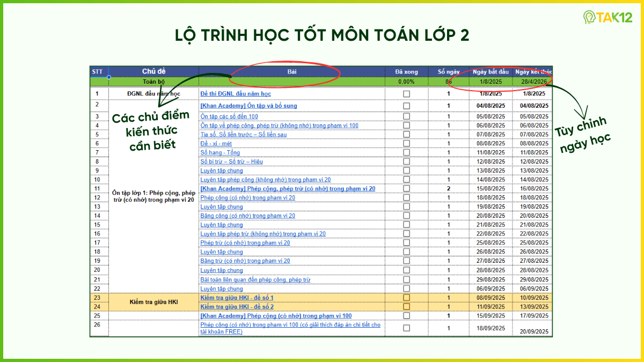This screenshot has width=644, height=362.
Task: Tick "Đã xong" for "Kiểm tra giữa HKI - đề số 1"
Action: click(406, 298)
